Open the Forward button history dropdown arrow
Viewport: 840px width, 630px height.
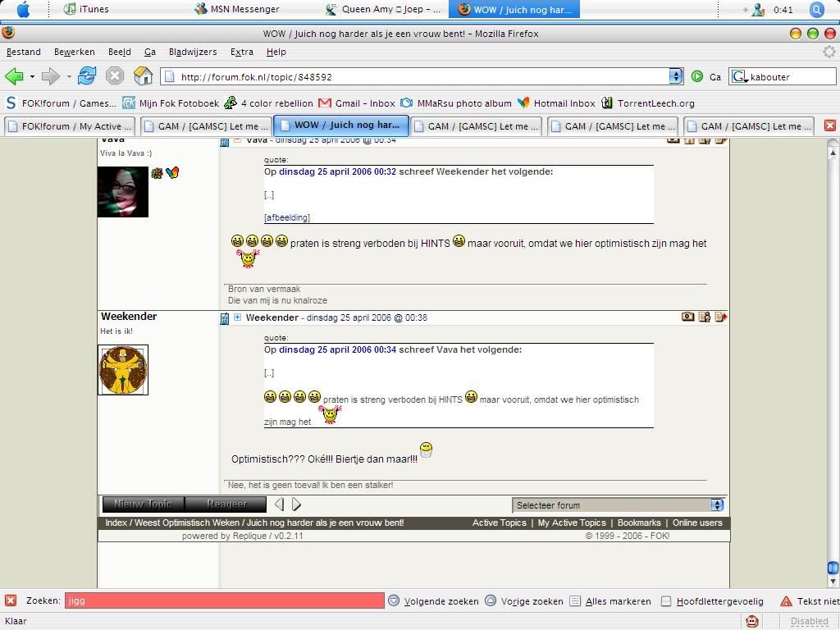pos(69,76)
